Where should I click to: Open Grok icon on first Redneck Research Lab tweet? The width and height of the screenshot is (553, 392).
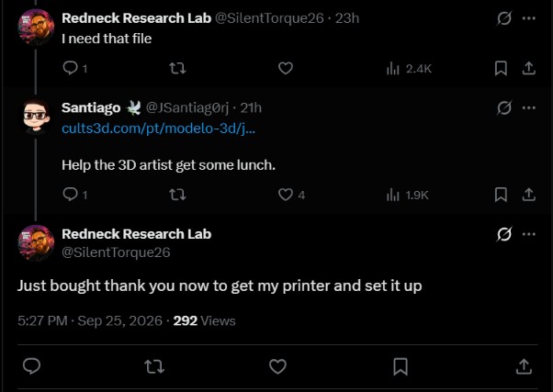[504, 18]
